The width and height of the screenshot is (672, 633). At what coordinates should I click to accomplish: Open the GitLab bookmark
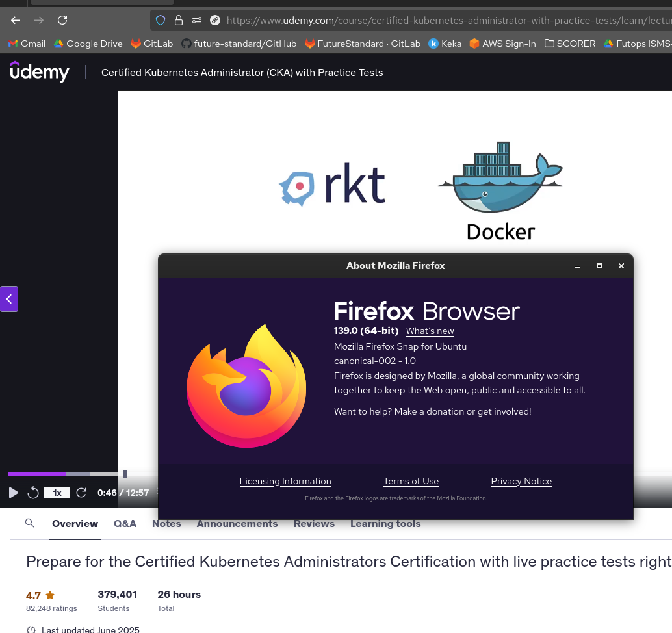tap(151, 44)
